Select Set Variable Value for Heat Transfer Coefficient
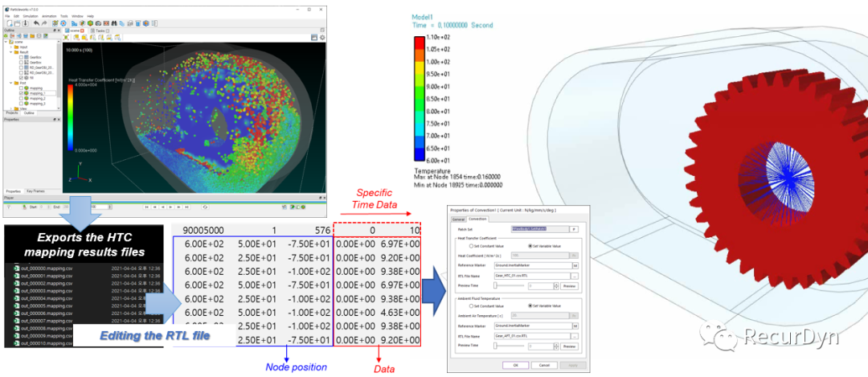This screenshot has width=868, height=377. click(528, 246)
